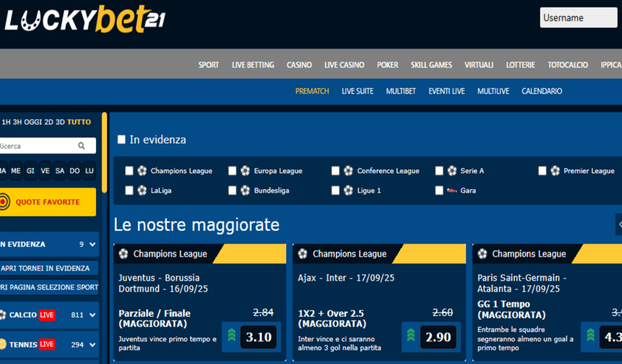Image resolution: width=622 pixels, height=364 pixels.
Task: Open the Poker menu
Action: tap(388, 65)
